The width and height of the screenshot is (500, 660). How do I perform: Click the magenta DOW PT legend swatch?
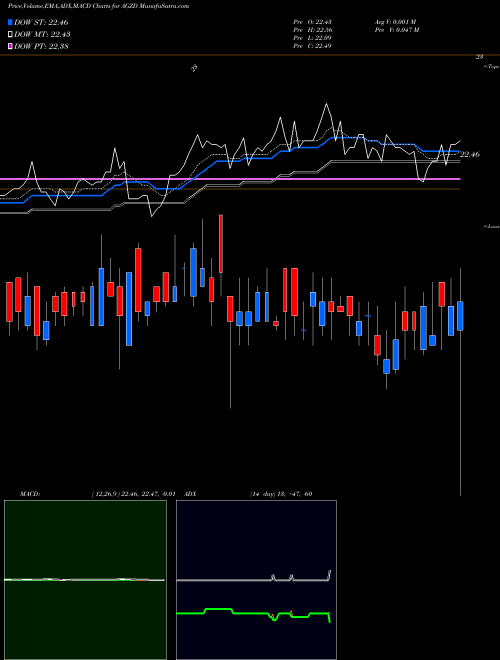click(x=10, y=46)
